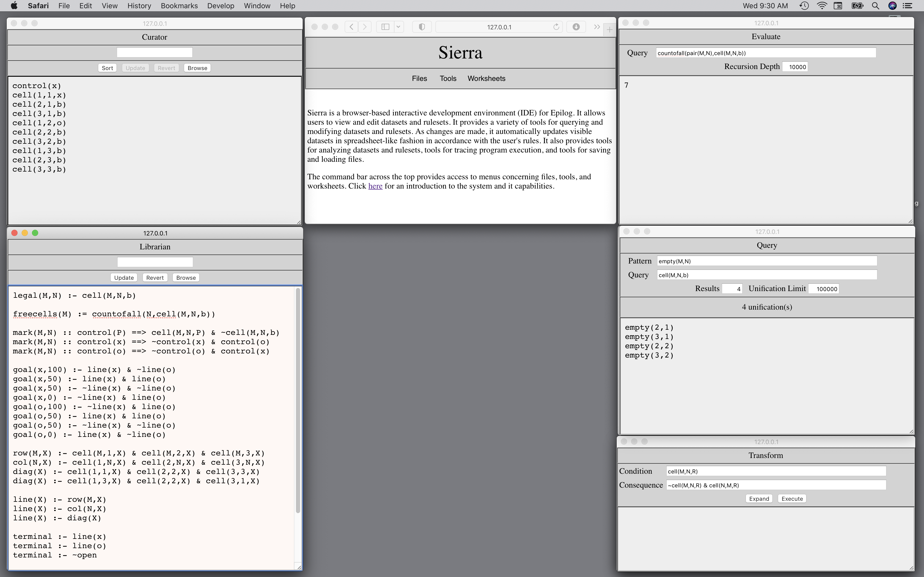Image resolution: width=924 pixels, height=577 pixels.
Task: Show Safari downloads
Action: click(x=576, y=27)
